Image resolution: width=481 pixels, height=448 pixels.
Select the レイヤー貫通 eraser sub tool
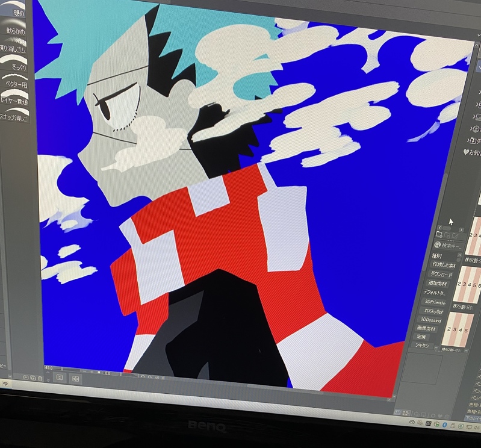[x=14, y=98]
